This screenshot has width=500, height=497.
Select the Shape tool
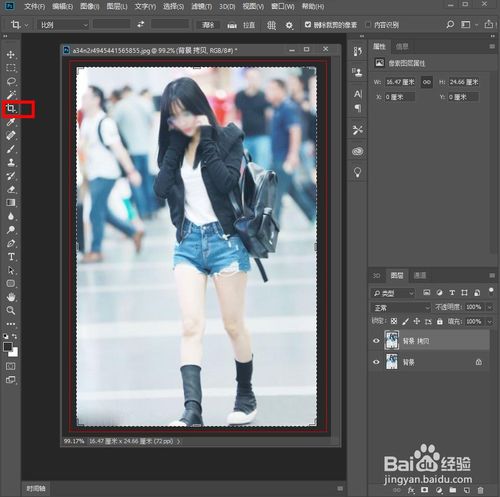click(11, 284)
